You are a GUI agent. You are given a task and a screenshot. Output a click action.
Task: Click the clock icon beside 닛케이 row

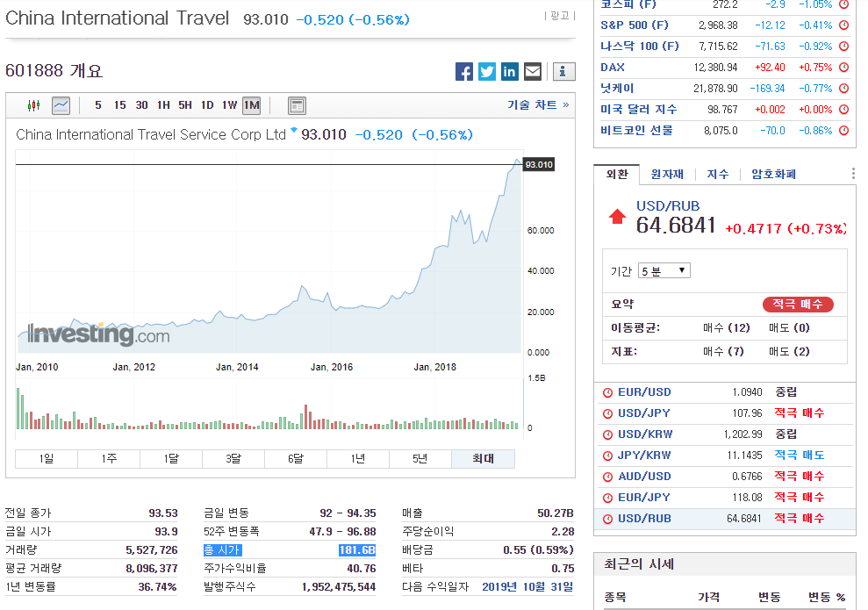(844, 89)
